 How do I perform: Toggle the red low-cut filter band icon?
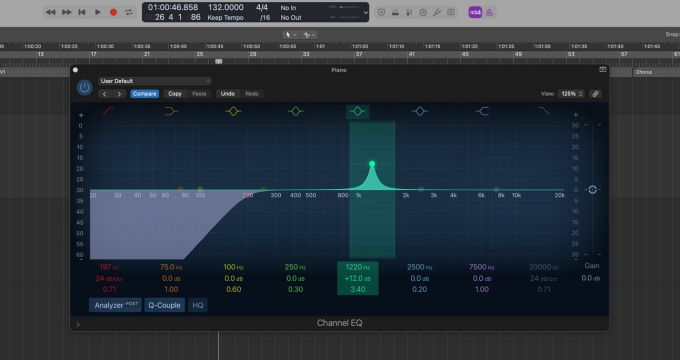tap(108, 111)
